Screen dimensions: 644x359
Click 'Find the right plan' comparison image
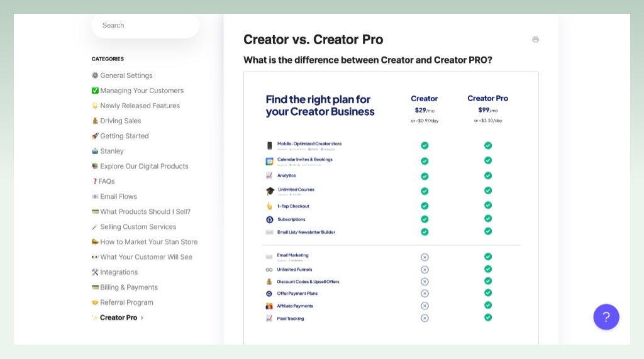(391, 208)
